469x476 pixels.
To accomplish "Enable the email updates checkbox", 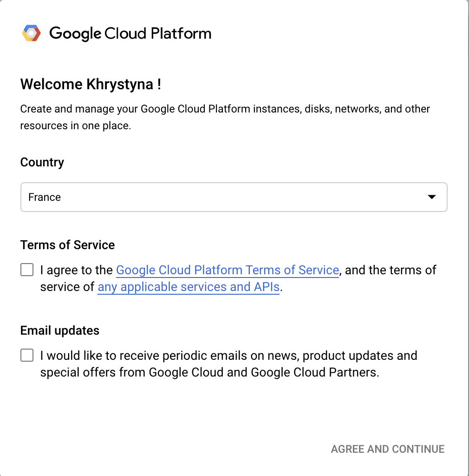I will [x=27, y=356].
